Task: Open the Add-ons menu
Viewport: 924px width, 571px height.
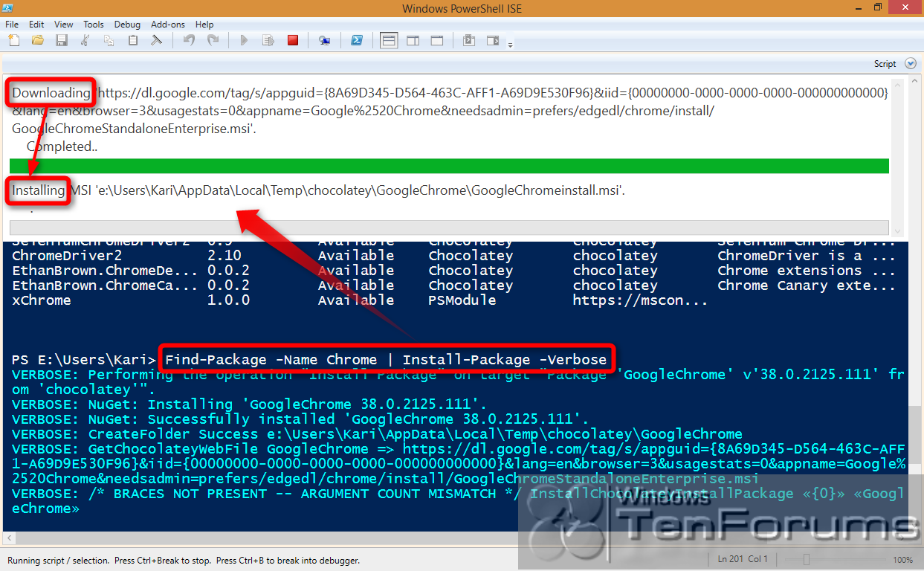Action: click(168, 25)
